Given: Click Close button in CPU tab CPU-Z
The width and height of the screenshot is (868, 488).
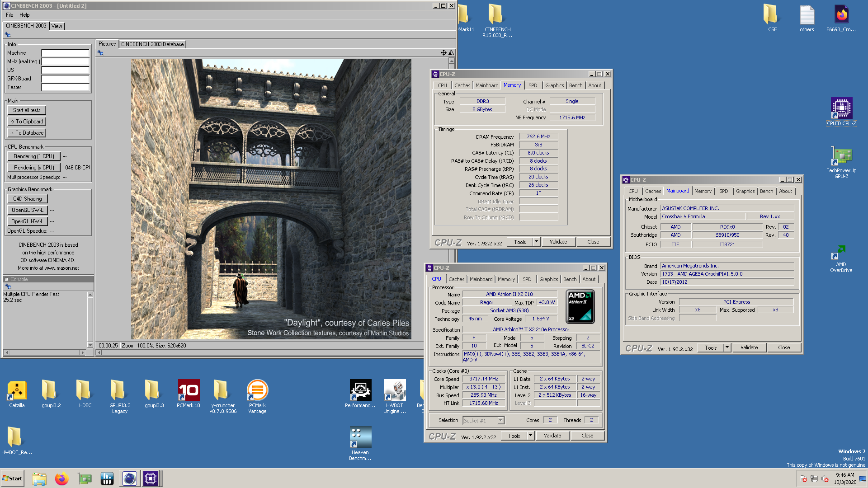Looking at the screenshot, I should [x=587, y=436].
